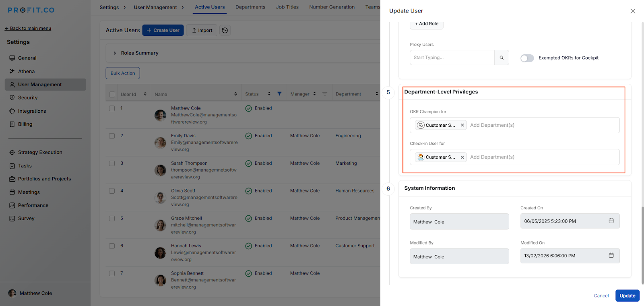644x306 pixels.
Task: Remove Customer S... from Check-in User field
Action: coord(462,157)
